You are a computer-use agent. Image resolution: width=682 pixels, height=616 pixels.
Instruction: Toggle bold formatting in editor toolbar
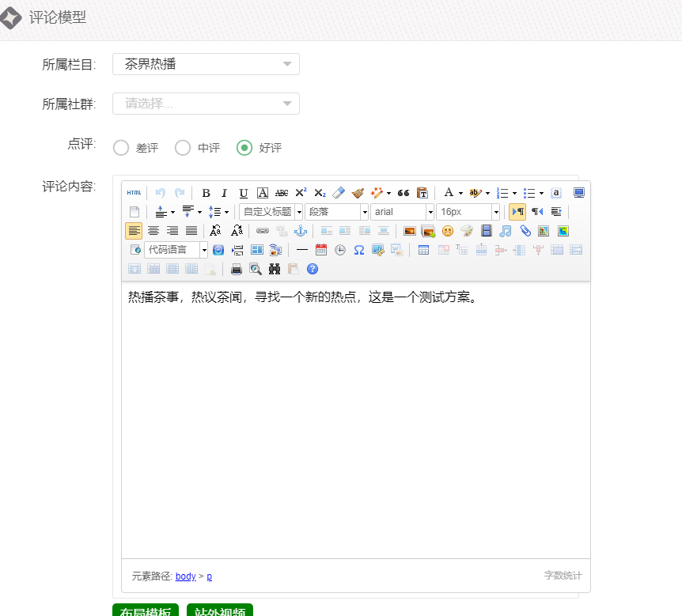click(x=206, y=193)
